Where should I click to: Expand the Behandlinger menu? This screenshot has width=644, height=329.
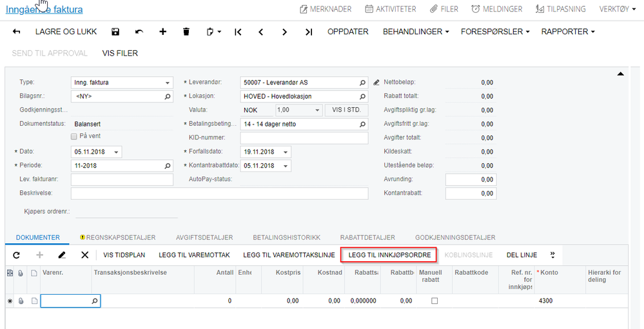[416, 32]
